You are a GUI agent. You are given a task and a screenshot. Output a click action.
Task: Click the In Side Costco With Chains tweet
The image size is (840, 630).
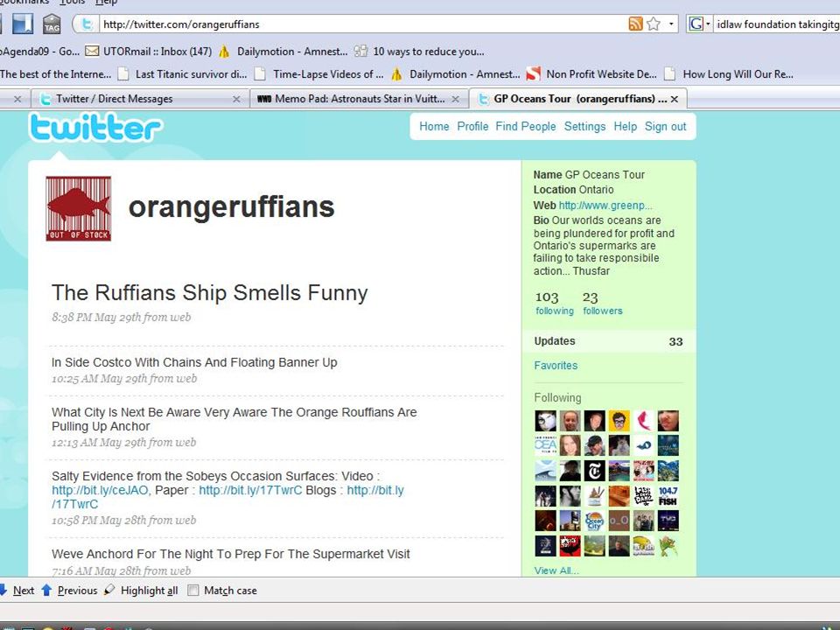click(x=194, y=362)
